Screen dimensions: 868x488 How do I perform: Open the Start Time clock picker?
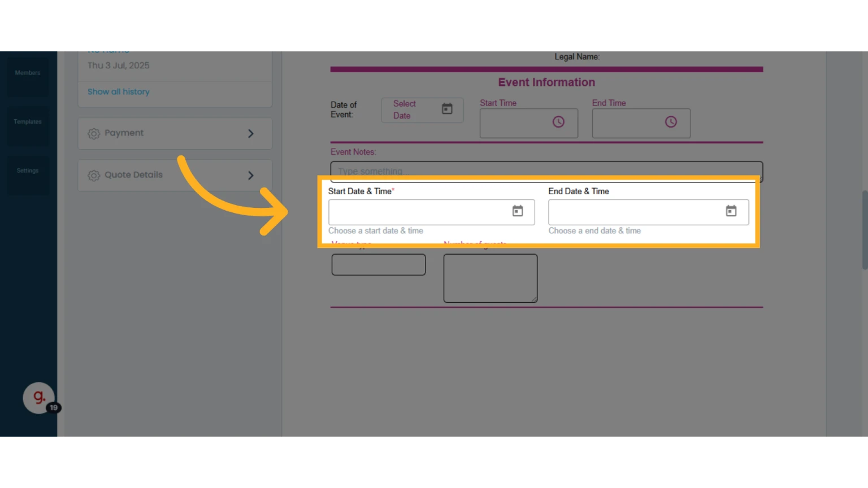point(558,122)
